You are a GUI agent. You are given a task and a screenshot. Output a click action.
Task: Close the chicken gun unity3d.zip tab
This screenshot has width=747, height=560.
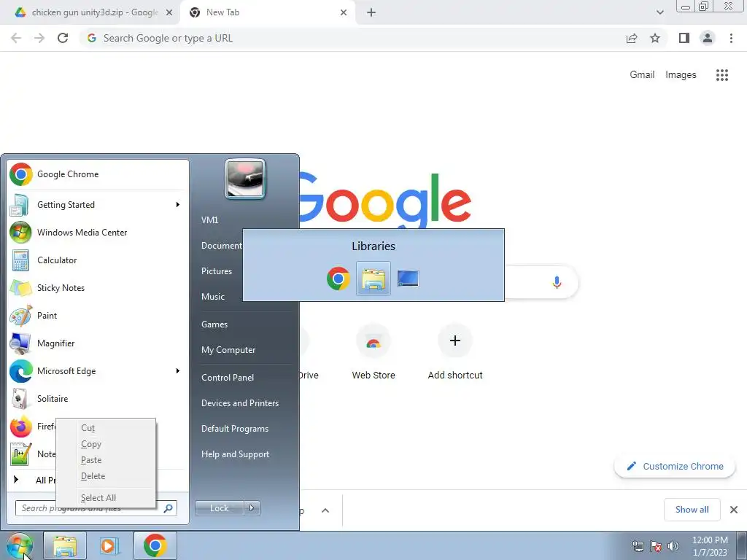[169, 12]
